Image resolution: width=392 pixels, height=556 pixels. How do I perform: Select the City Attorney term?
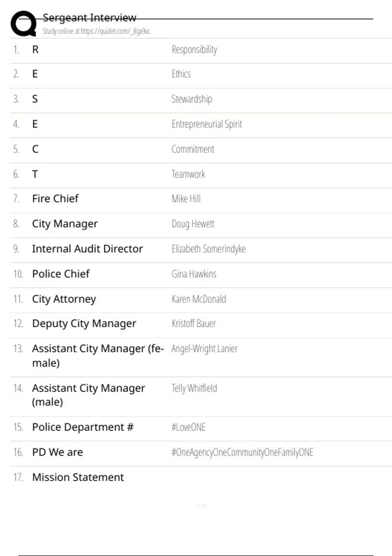[x=64, y=299]
